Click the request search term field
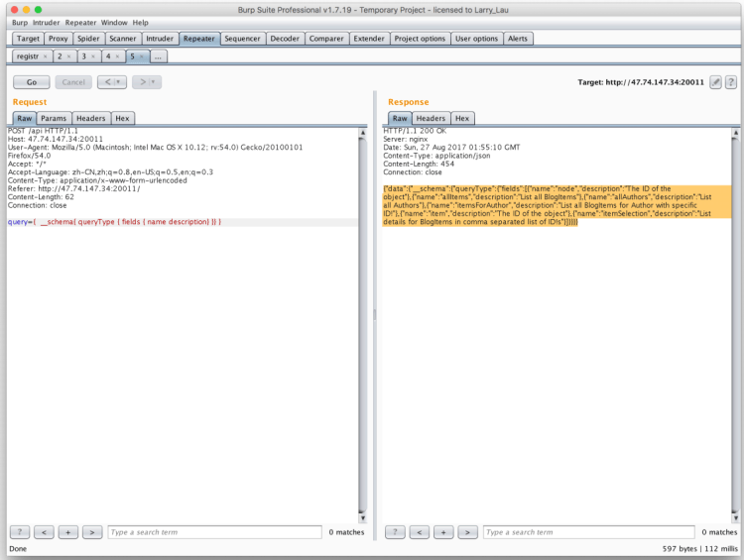Image resolution: width=744 pixels, height=560 pixels. tap(213, 532)
